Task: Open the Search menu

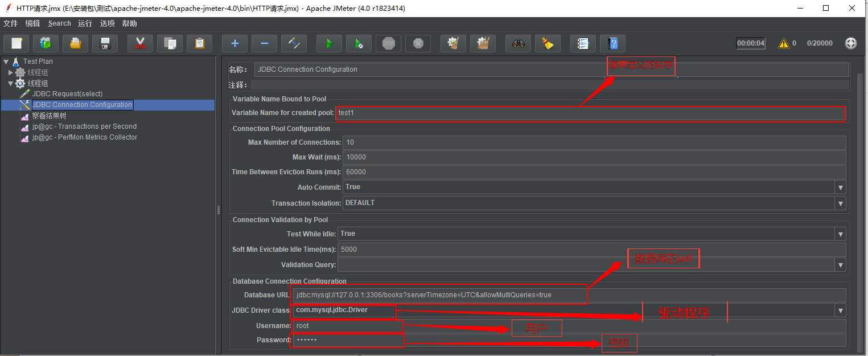Action: point(60,23)
